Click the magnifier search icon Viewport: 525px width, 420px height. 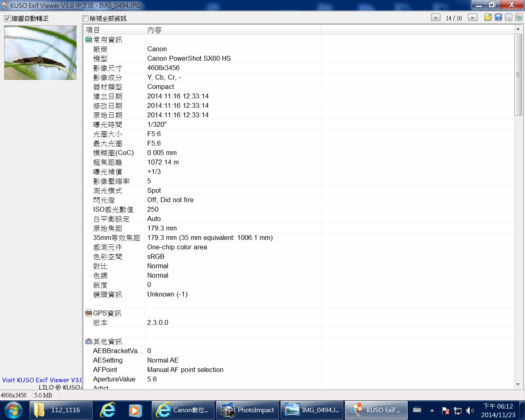pos(509,17)
